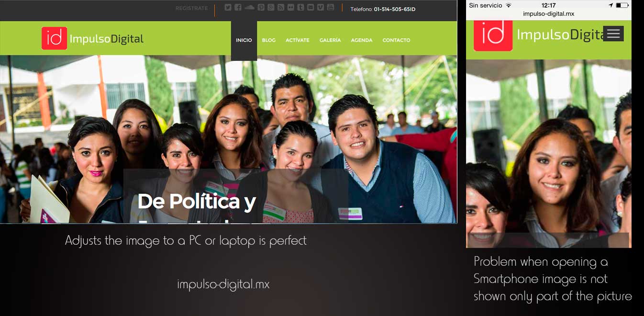Viewport: 644px width, 316px height.
Task: Open the YouTube social icon
Action: 331,7
